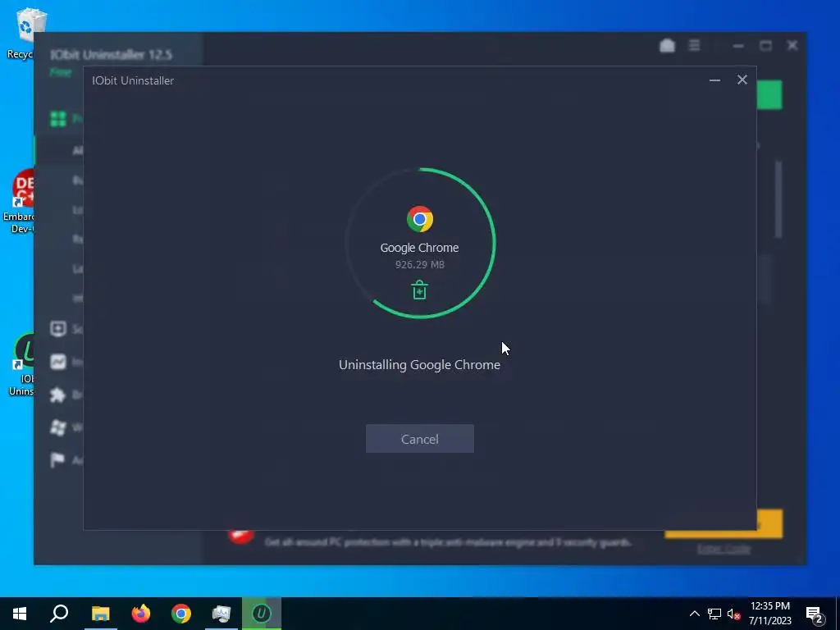This screenshot has height=630, width=840.
Task: Open hamburger menu in main IObit window
Action: 694,46
